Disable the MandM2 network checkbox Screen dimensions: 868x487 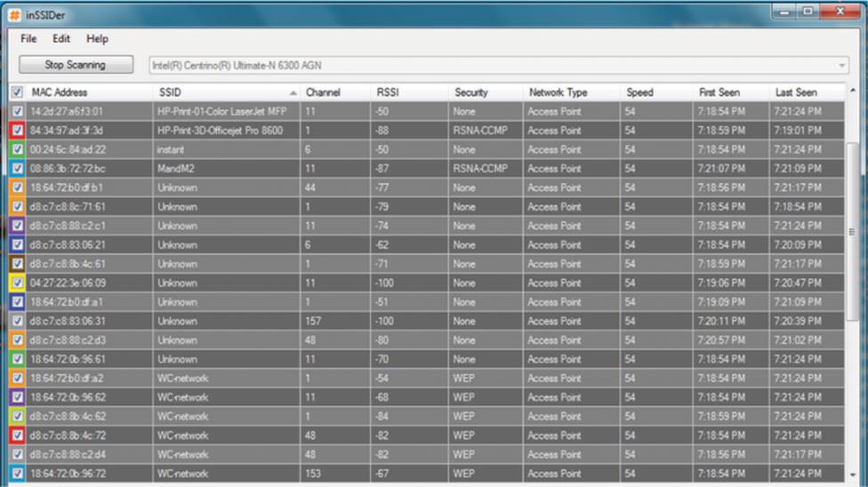[x=18, y=169]
